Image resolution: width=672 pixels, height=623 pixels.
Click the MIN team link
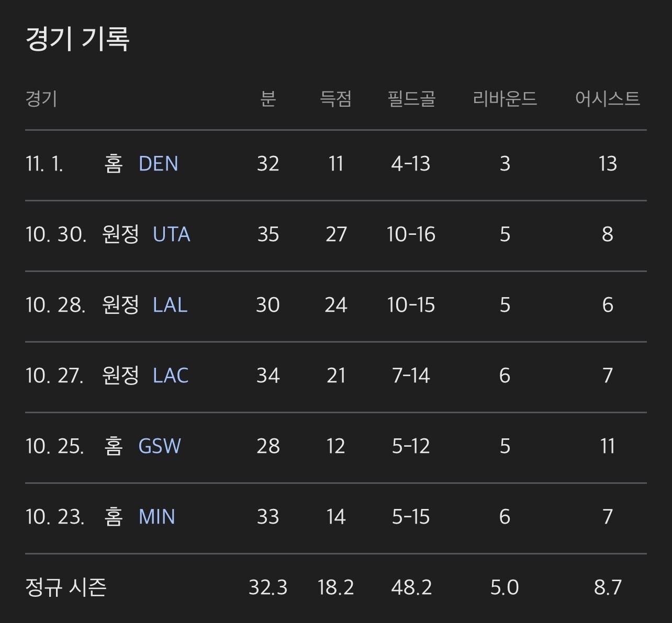click(156, 517)
